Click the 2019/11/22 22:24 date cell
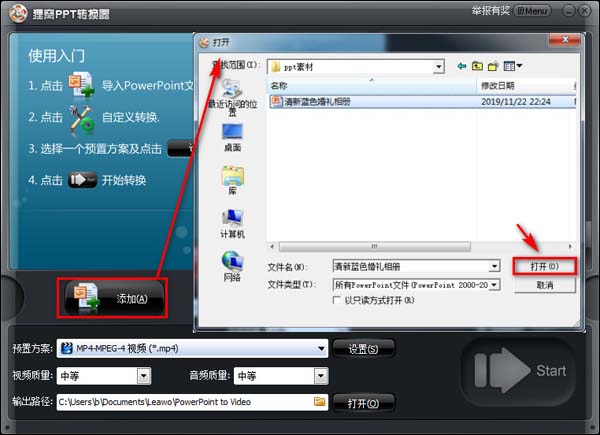The image size is (600, 435). click(x=516, y=101)
